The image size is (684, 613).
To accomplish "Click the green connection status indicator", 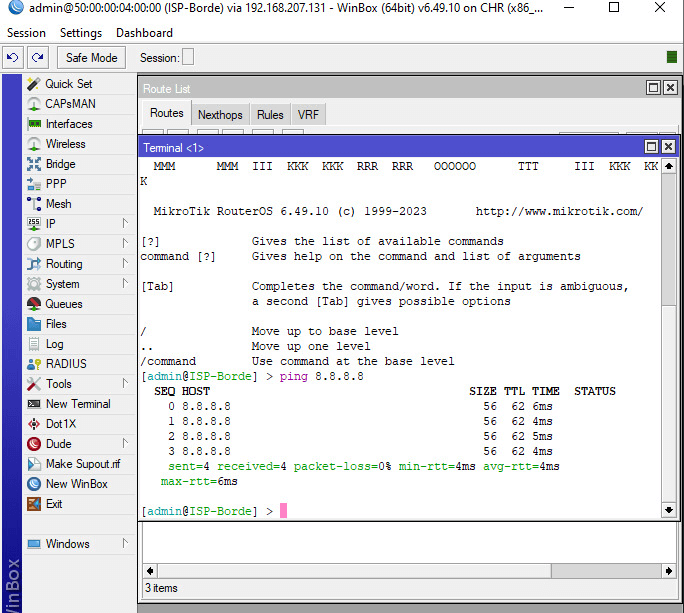I will (672, 57).
